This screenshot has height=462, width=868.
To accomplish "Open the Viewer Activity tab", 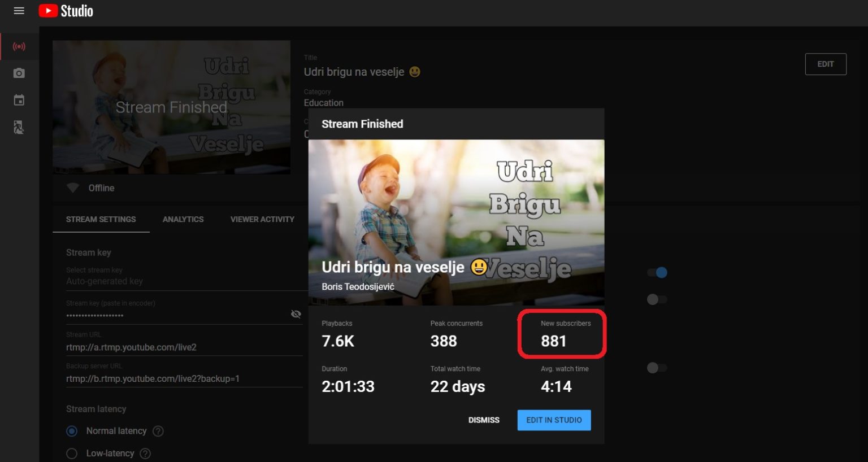I will click(x=262, y=219).
